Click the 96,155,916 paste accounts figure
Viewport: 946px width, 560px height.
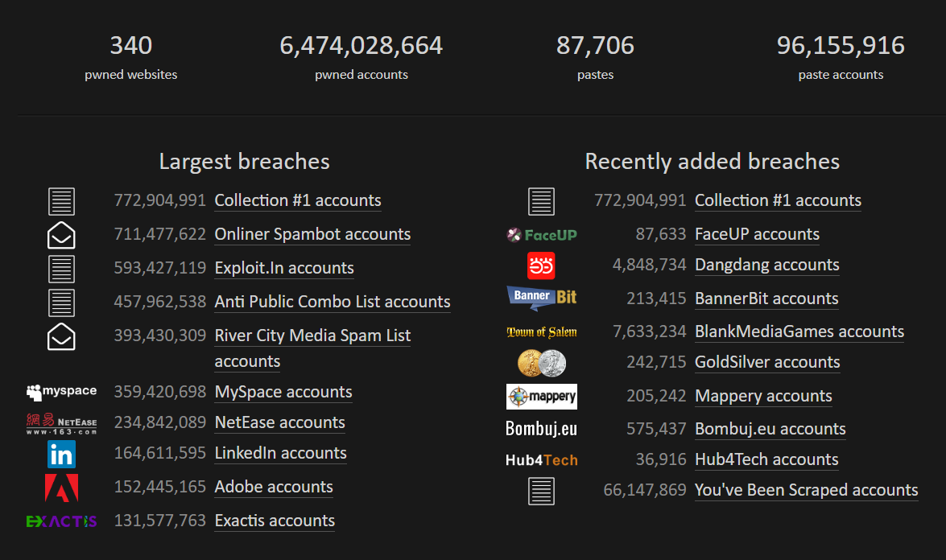(841, 45)
